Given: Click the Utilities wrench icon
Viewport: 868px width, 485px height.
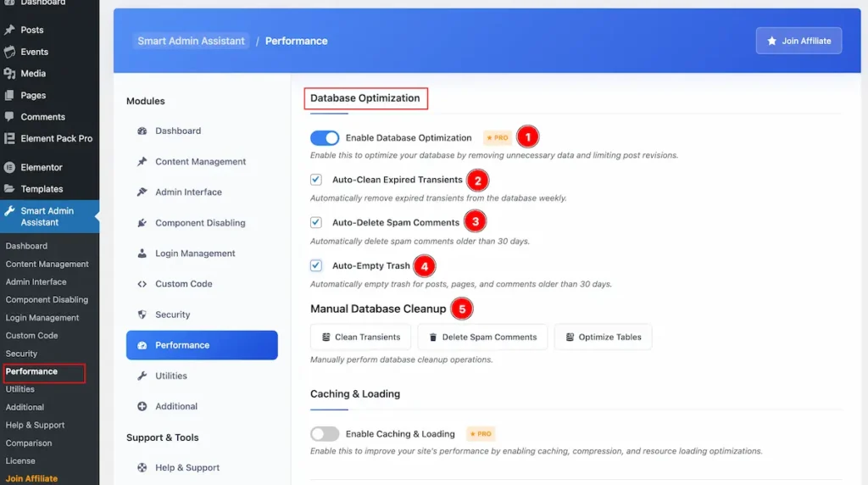Looking at the screenshot, I should click(x=142, y=376).
